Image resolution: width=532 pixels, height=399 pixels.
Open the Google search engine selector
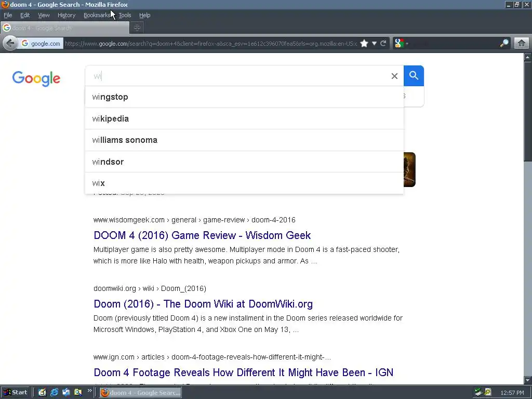pyautogui.click(x=402, y=44)
